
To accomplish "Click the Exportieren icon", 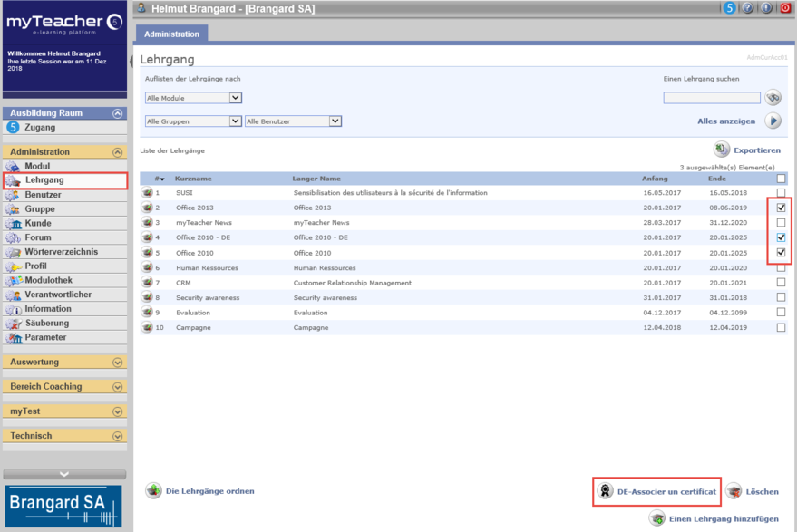I will click(x=721, y=150).
